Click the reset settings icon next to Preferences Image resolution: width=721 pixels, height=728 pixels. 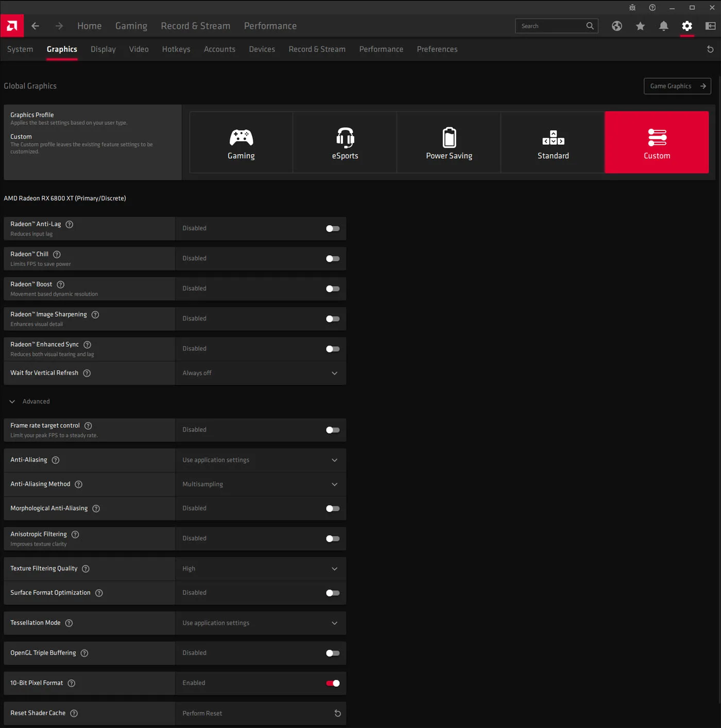point(710,49)
